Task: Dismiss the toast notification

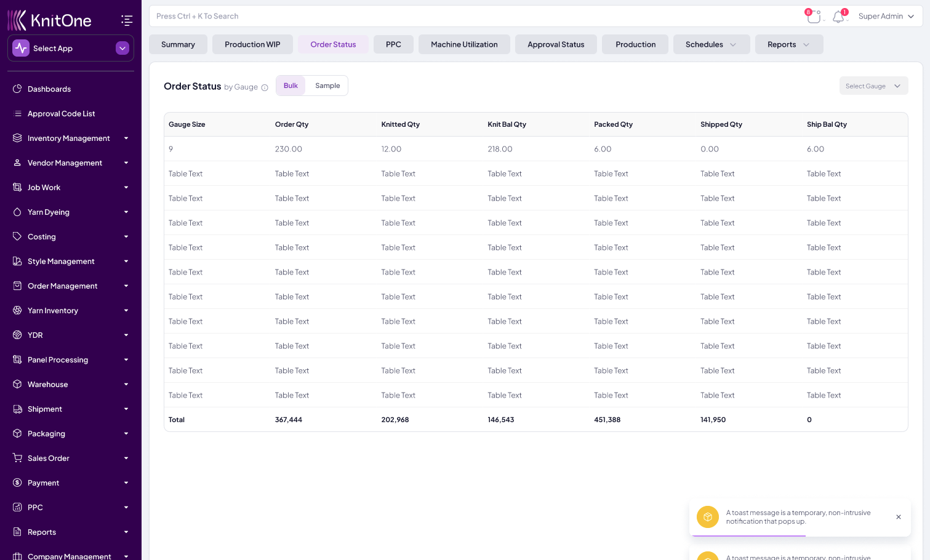Action: point(899,517)
